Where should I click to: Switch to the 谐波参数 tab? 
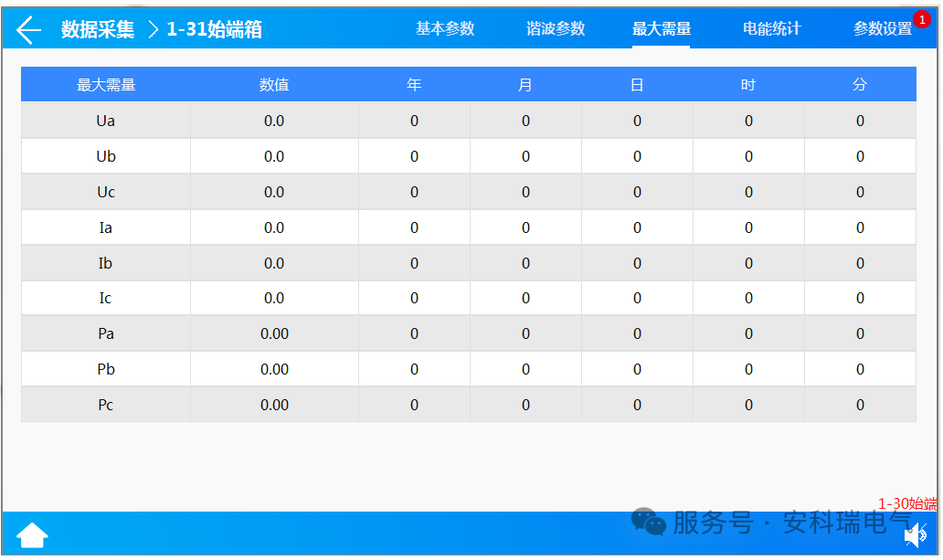pyautogui.click(x=555, y=28)
